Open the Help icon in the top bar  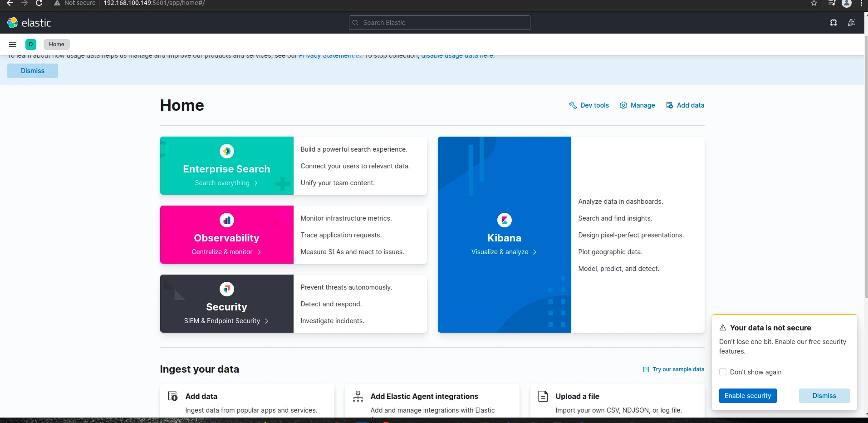pyautogui.click(x=834, y=23)
